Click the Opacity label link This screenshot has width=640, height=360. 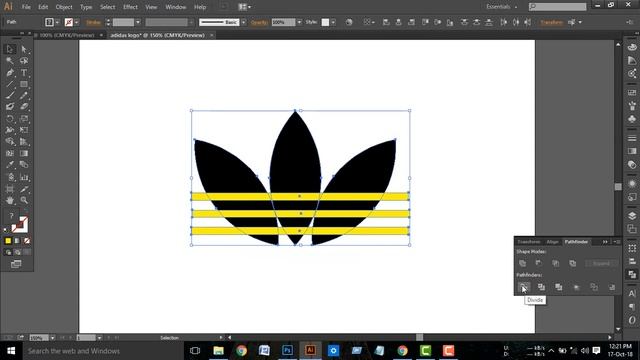coord(259,22)
